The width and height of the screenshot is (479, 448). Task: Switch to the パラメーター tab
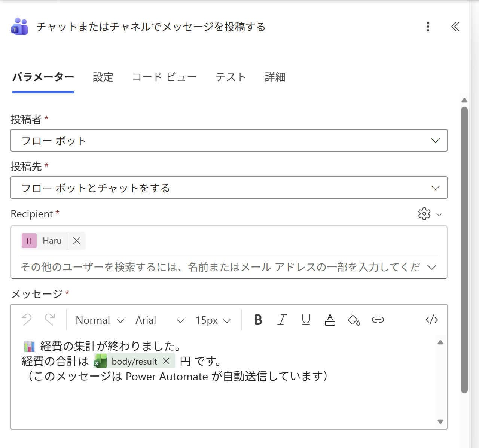(43, 77)
